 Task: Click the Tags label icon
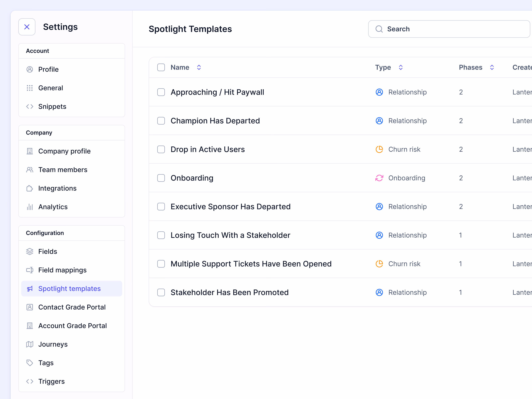click(30, 363)
